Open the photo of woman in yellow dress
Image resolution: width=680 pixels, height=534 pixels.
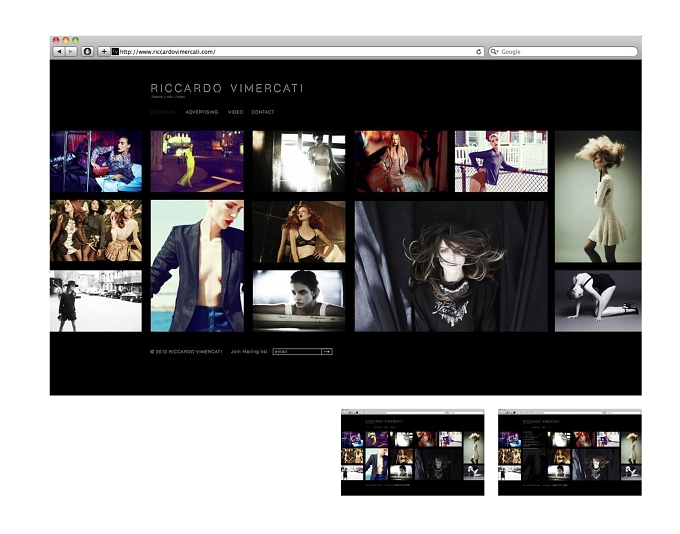pos(197,161)
